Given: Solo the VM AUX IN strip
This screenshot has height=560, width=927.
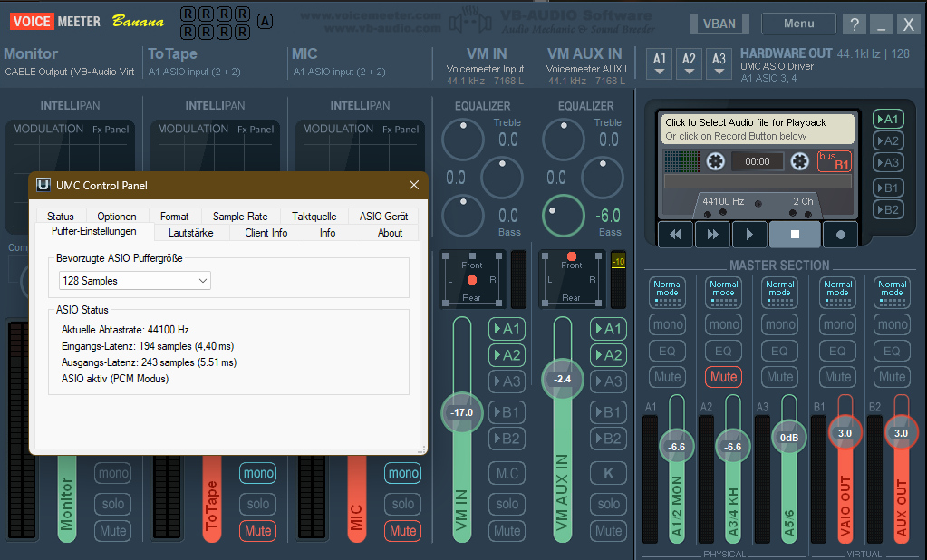Looking at the screenshot, I should point(608,504).
